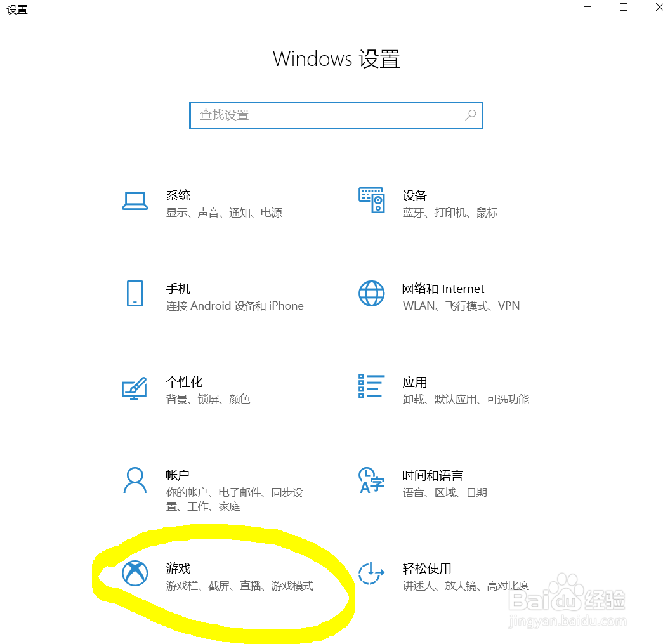Open the Time and Language icon
The width and height of the screenshot is (663, 644).
point(372,480)
